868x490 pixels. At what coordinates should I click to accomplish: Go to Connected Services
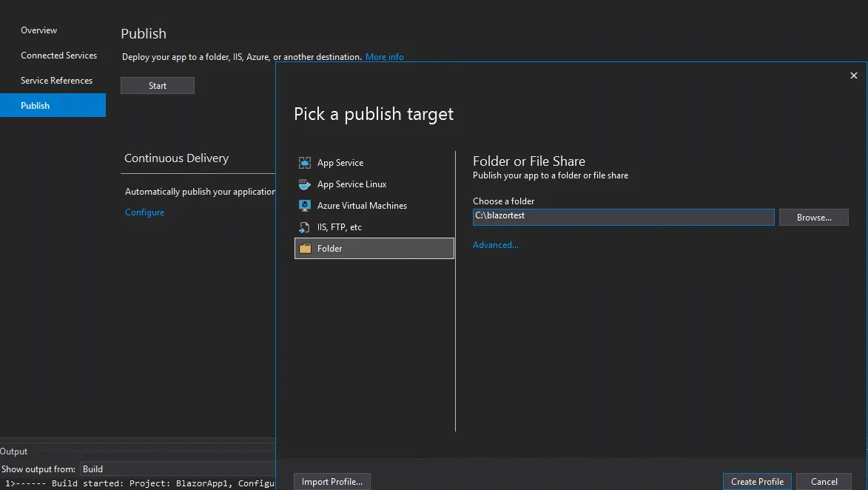pos(58,56)
